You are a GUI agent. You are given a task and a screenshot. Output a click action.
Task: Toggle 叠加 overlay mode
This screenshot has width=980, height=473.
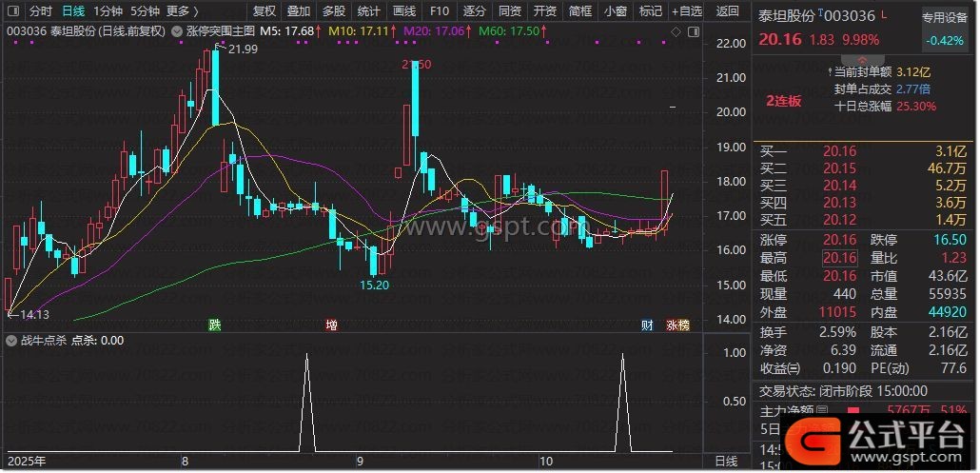(x=299, y=11)
